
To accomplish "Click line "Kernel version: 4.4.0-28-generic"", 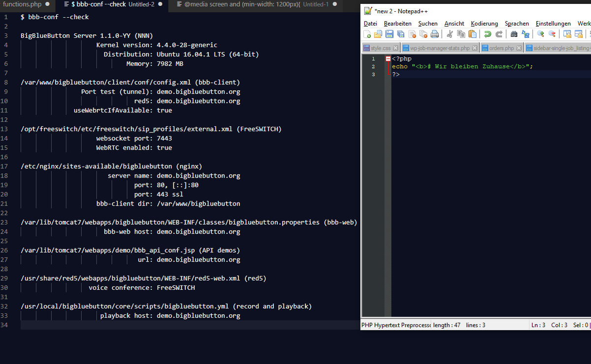I will click(157, 45).
